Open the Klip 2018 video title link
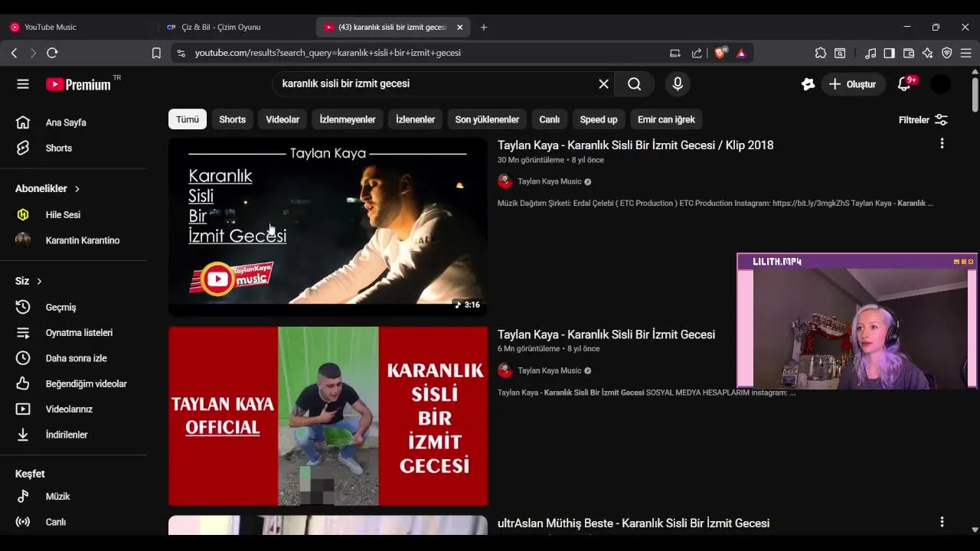Image resolution: width=980 pixels, height=551 pixels. pos(635,145)
